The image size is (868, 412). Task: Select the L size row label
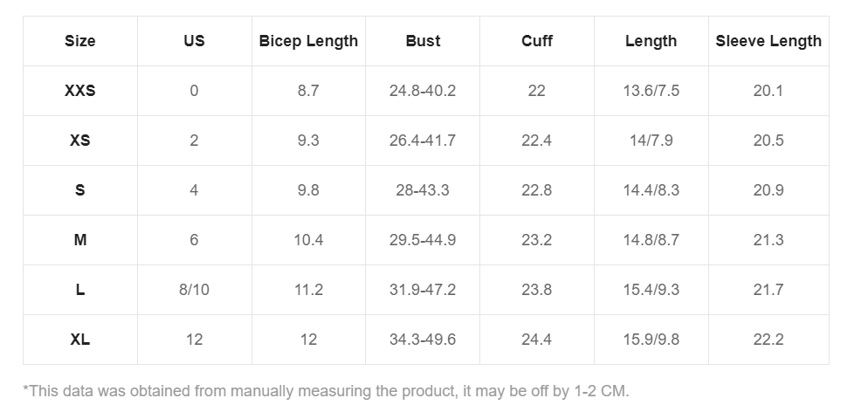pyautogui.click(x=79, y=290)
